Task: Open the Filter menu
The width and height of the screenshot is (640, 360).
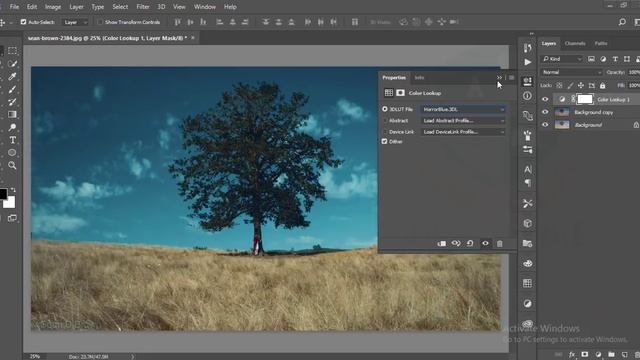Action: [142, 7]
